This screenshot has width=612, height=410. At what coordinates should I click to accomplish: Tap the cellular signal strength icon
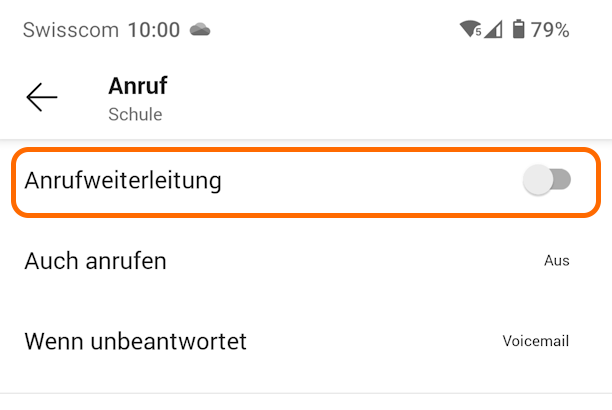click(x=493, y=30)
